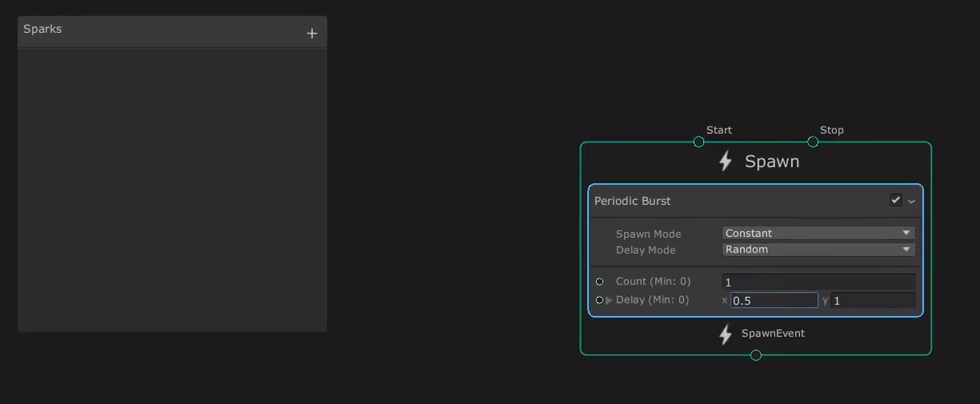
Task: Click the SpawnEvent output port at bottom
Action: [x=756, y=355]
